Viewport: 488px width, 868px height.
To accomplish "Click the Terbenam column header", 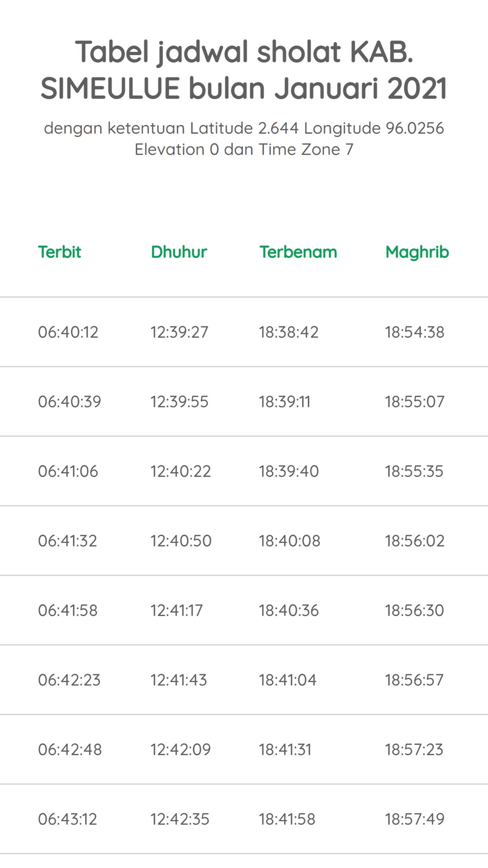I will click(x=298, y=252).
